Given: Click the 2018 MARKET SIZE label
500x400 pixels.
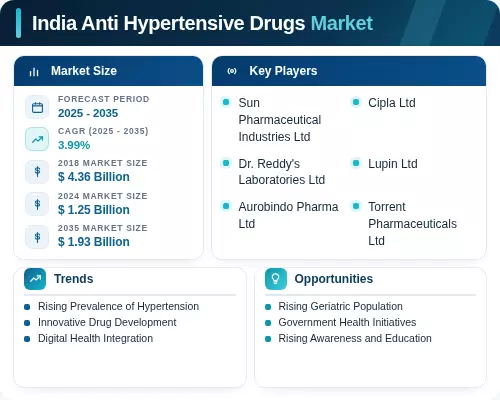Looking at the screenshot, I should 103,163.
